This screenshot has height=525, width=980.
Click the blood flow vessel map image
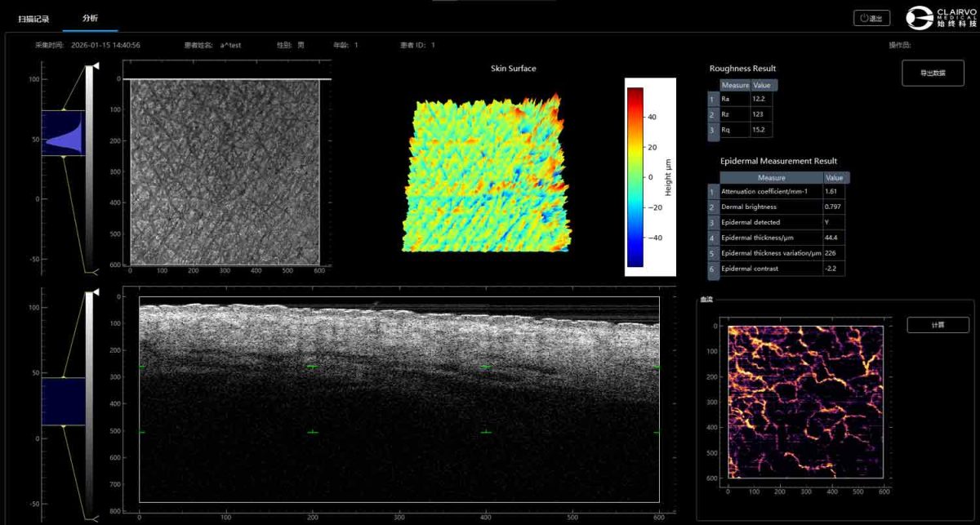coord(805,402)
